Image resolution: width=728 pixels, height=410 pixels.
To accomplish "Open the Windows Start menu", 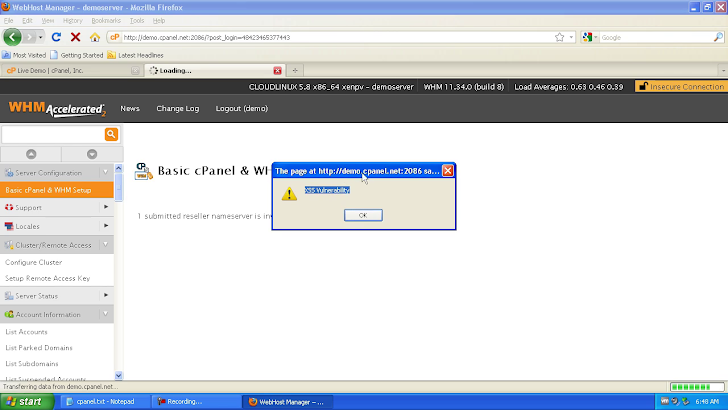I will click(27, 402).
